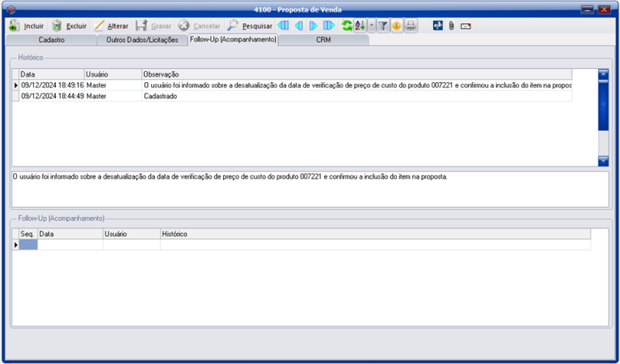Click the gold coin icon
Viewport: 620px width, 364px height.
pyautogui.click(x=396, y=26)
